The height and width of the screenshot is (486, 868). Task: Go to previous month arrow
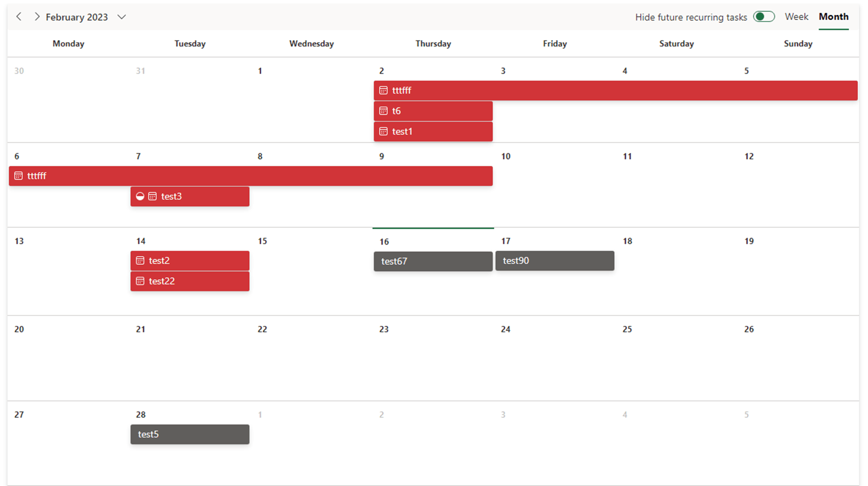point(19,17)
